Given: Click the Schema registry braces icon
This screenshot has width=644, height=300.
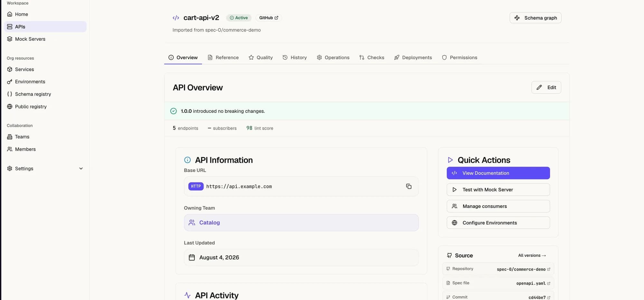Looking at the screenshot, I should (10, 94).
